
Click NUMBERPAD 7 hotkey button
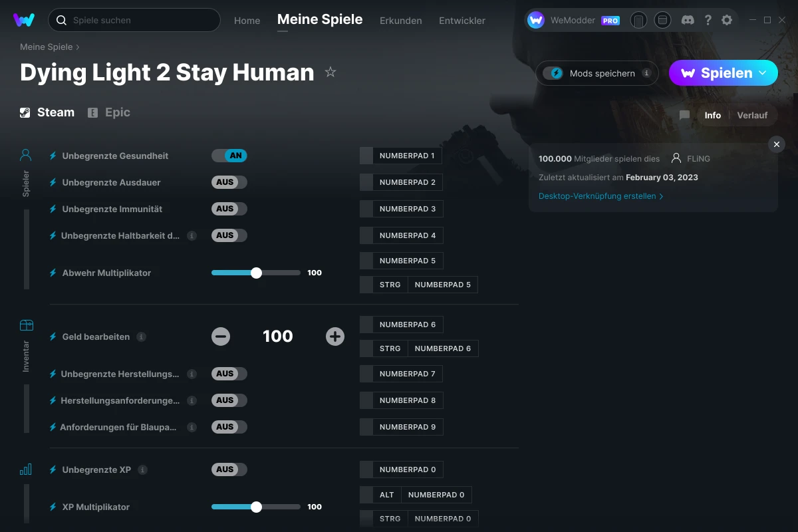click(401, 374)
